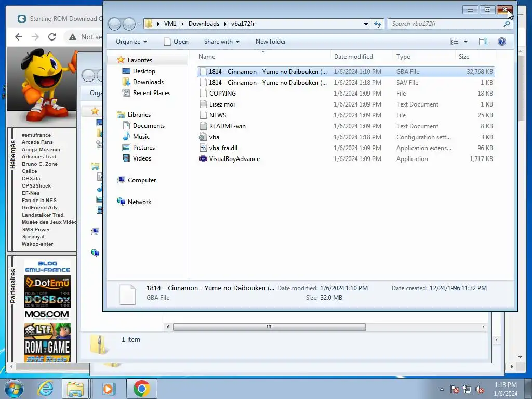This screenshot has width=532, height=399.
Task: Select the vba_fra.dll file
Action: point(223,148)
